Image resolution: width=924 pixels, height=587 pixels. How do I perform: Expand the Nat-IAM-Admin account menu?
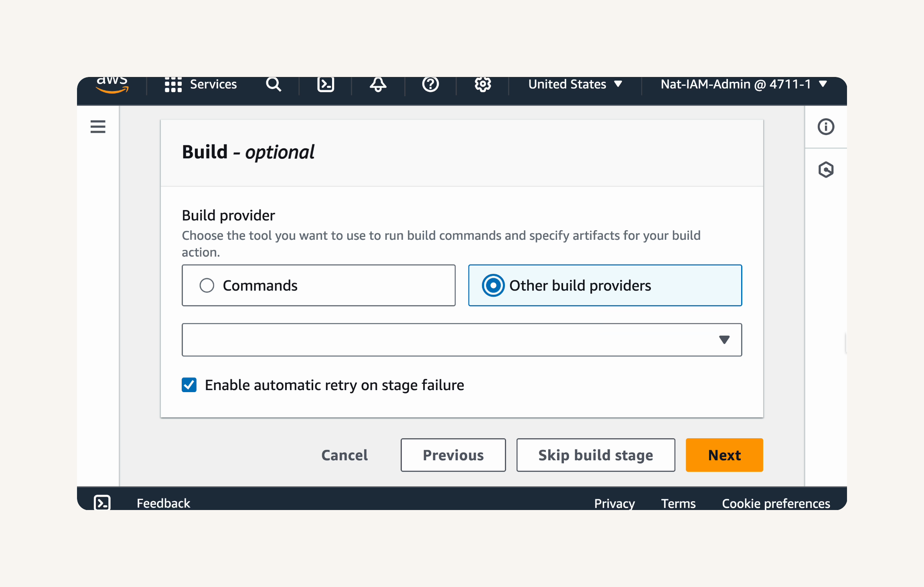coord(744,84)
